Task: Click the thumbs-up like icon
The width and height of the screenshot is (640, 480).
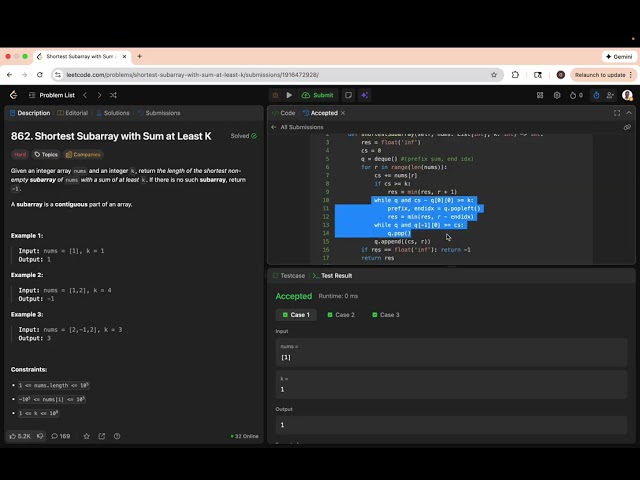Action: pos(14,436)
